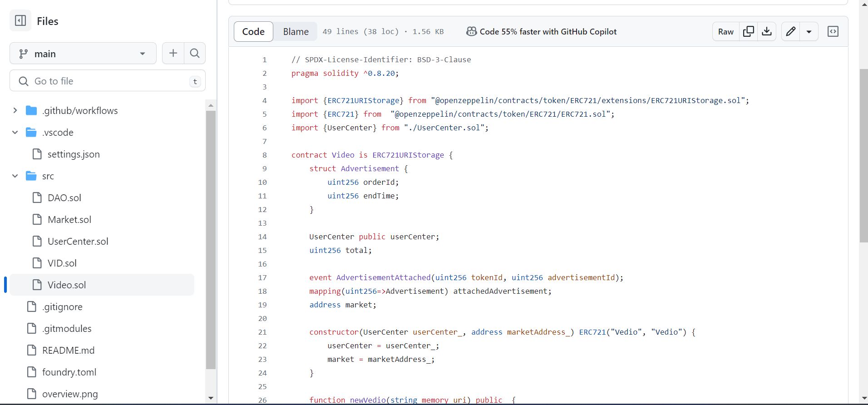Viewport: 868px width, 405px height.
Task: Open Code faster with GitHub Copilot link
Action: [x=548, y=31]
